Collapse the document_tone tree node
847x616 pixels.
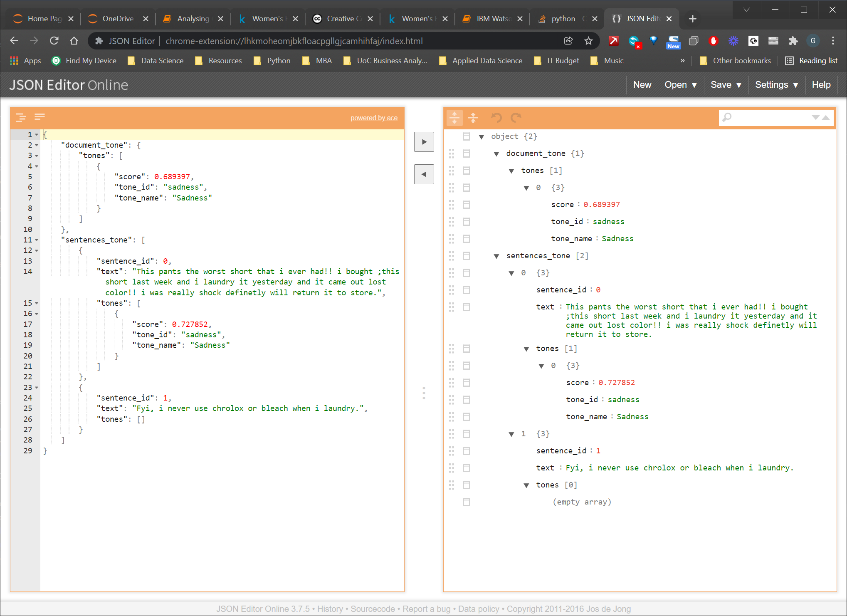496,154
